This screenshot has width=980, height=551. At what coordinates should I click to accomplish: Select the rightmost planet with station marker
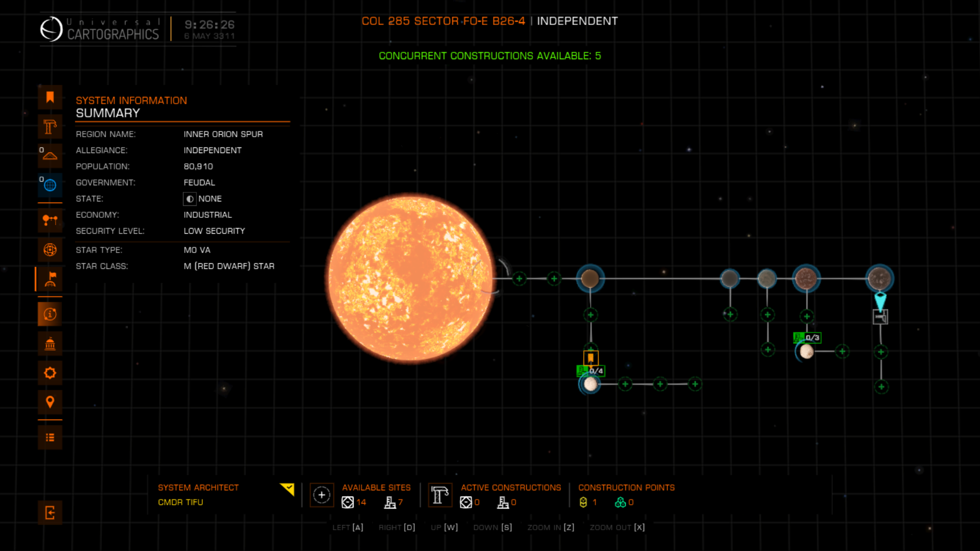coord(879,279)
